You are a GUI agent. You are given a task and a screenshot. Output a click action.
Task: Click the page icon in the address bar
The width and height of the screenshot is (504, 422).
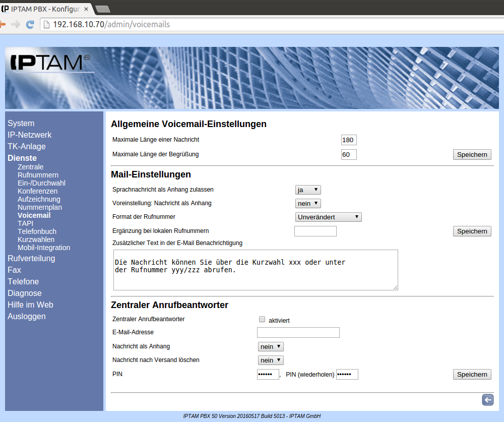pos(46,24)
